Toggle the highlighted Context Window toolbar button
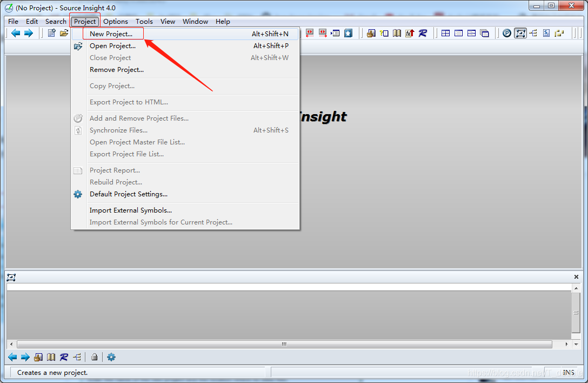 (x=520, y=33)
